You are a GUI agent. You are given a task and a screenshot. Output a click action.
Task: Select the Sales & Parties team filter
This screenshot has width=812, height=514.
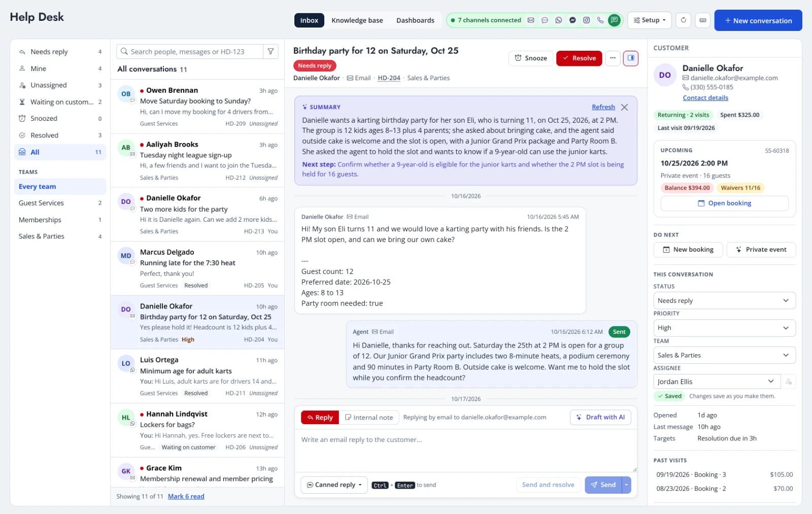pyautogui.click(x=60, y=236)
